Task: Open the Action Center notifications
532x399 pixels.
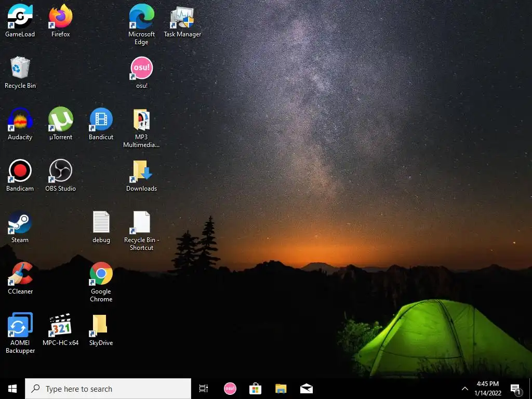Action: pyautogui.click(x=516, y=389)
